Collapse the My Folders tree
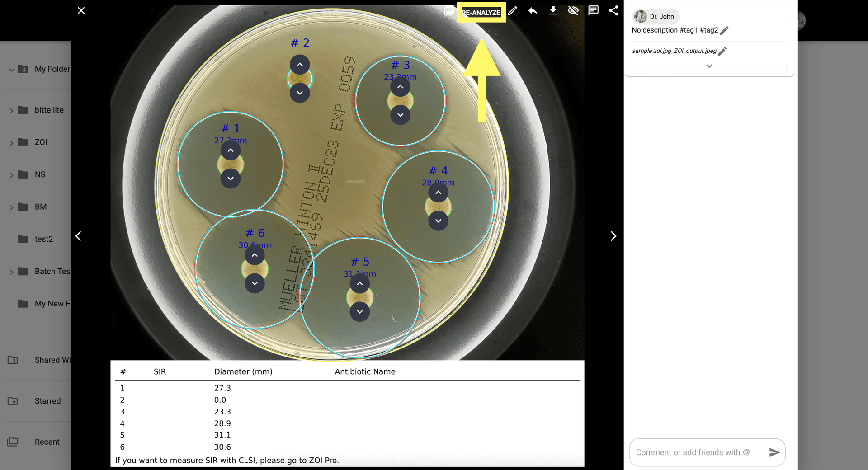Image resolution: width=868 pixels, height=470 pixels. click(x=11, y=70)
